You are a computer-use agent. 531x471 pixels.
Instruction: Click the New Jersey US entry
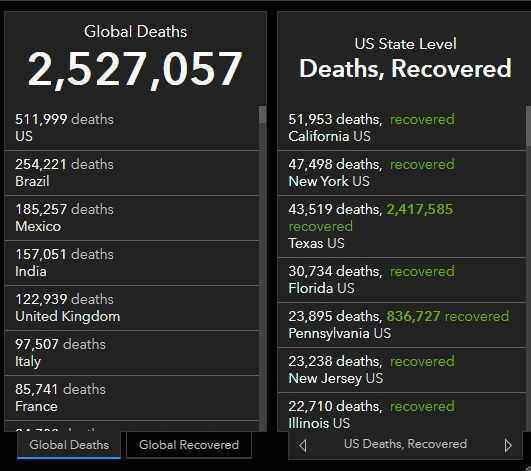402,370
